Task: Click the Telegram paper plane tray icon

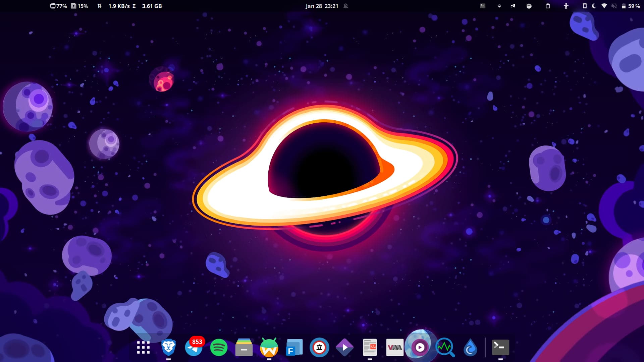Action: click(x=513, y=6)
